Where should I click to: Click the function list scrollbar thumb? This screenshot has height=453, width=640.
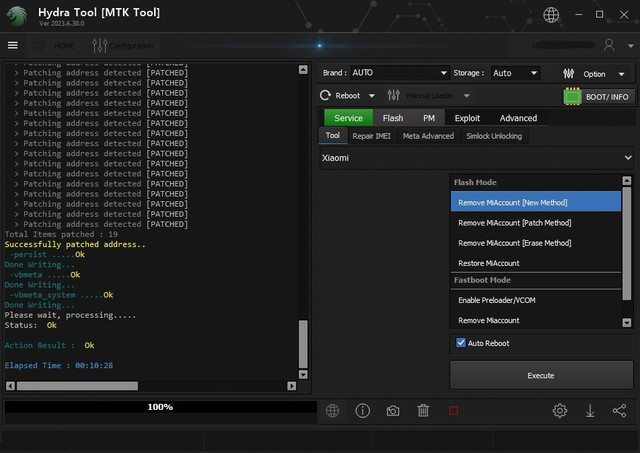pos(627,243)
